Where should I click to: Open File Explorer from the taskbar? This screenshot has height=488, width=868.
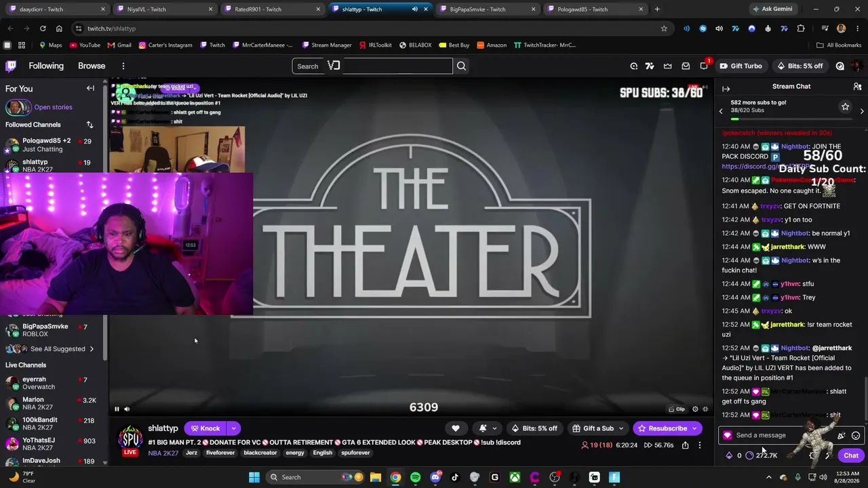375,477
